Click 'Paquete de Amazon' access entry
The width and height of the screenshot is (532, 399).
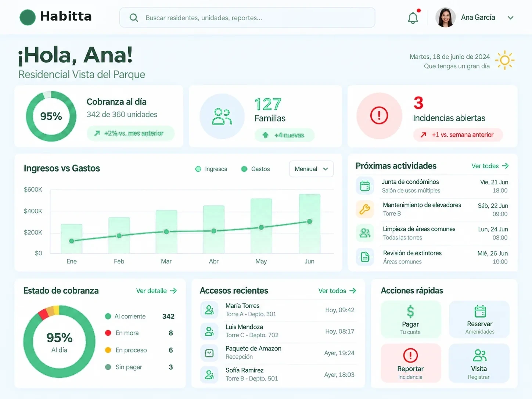pos(278,353)
